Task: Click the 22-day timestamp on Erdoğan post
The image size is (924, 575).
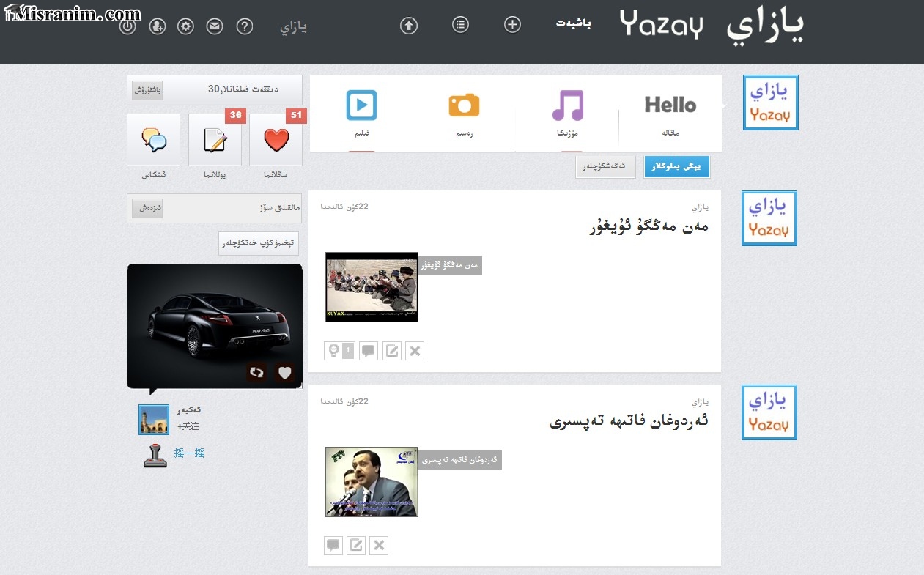Action: coord(344,401)
